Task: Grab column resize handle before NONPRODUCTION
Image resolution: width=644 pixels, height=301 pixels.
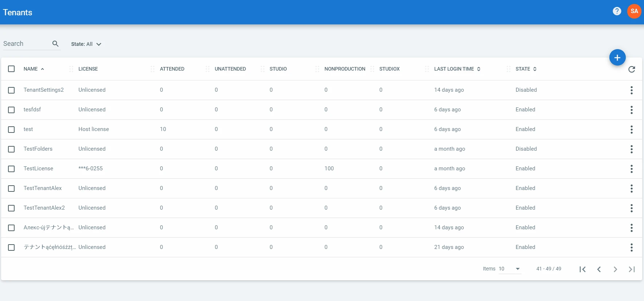Action: point(317,69)
